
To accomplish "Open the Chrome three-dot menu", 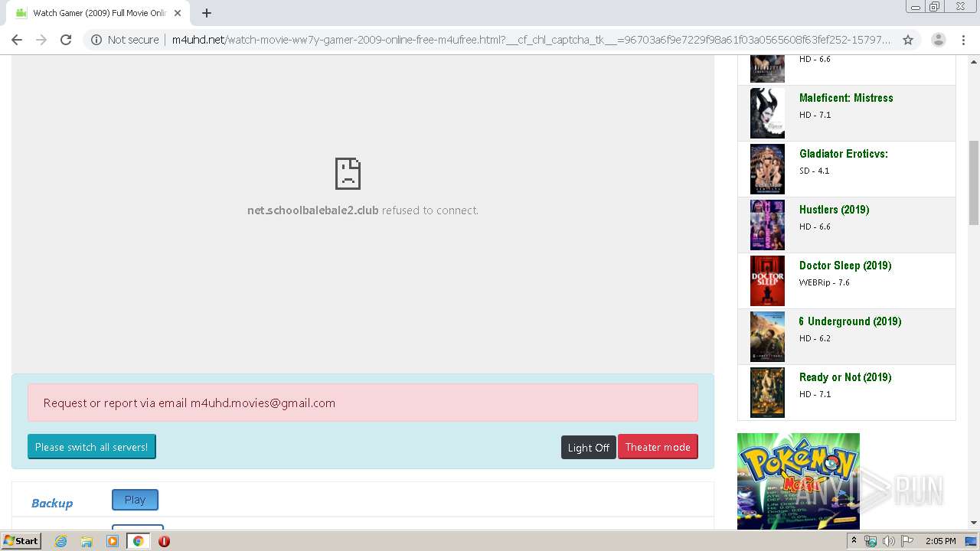I will 964,40.
